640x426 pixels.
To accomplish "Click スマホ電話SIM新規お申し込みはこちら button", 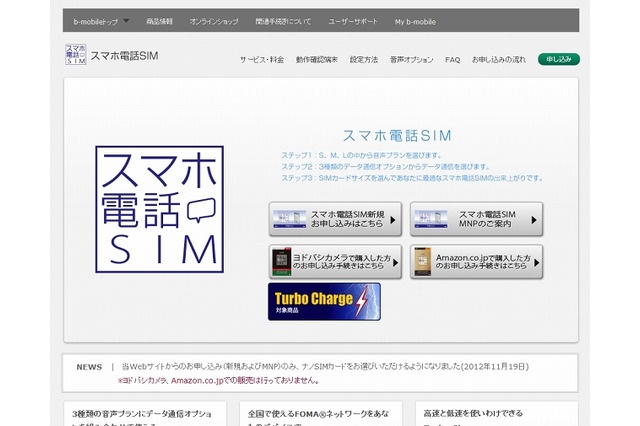I will 335,219.
